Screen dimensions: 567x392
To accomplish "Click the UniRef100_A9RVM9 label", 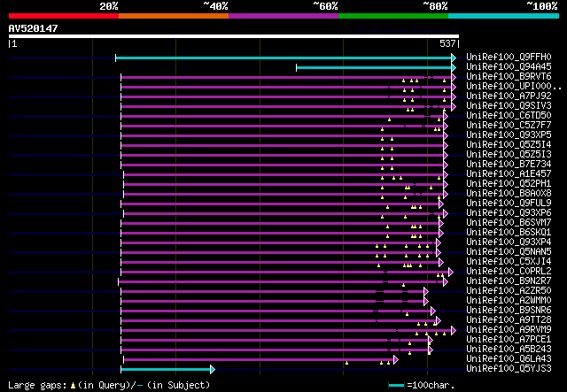I will pyautogui.click(x=509, y=330).
